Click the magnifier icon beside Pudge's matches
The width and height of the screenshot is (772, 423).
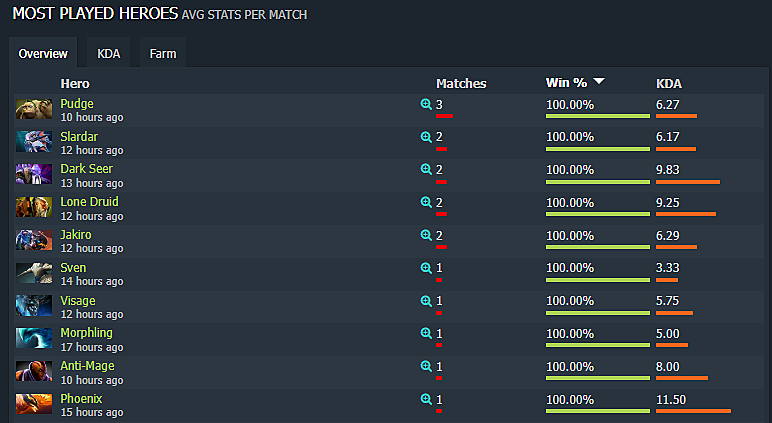click(426, 104)
